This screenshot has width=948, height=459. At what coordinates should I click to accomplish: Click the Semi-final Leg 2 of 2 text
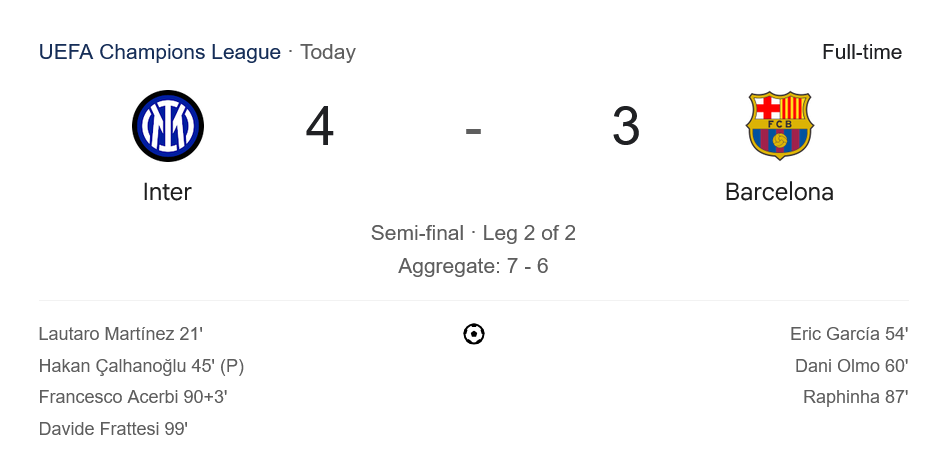click(473, 233)
